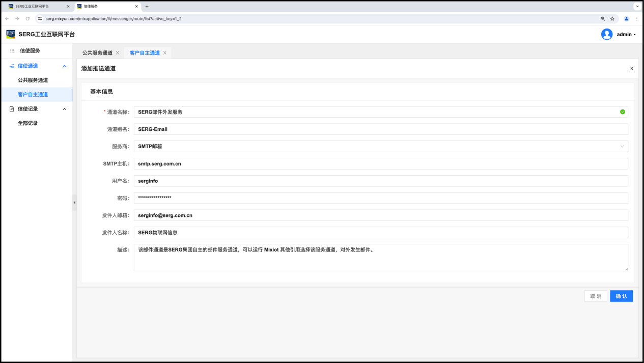This screenshot has width=644, height=363.
Task: Click the browser zoom magnifier icon
Action: pyautogui.click(x=603, y=18)
